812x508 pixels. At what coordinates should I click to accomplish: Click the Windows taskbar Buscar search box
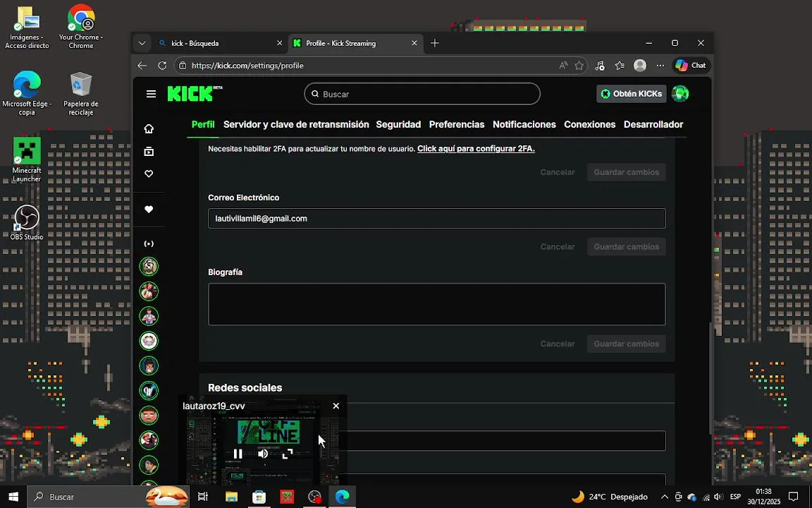(x=108, y=497)
